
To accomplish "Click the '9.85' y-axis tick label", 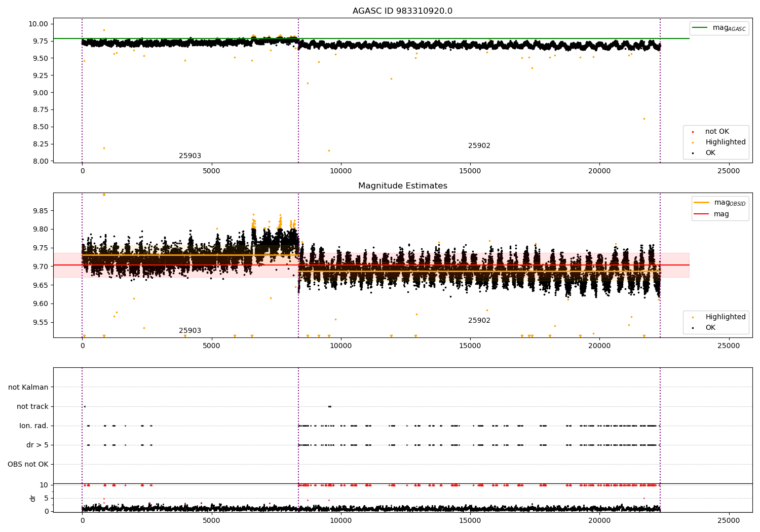I will coord(41,211).
